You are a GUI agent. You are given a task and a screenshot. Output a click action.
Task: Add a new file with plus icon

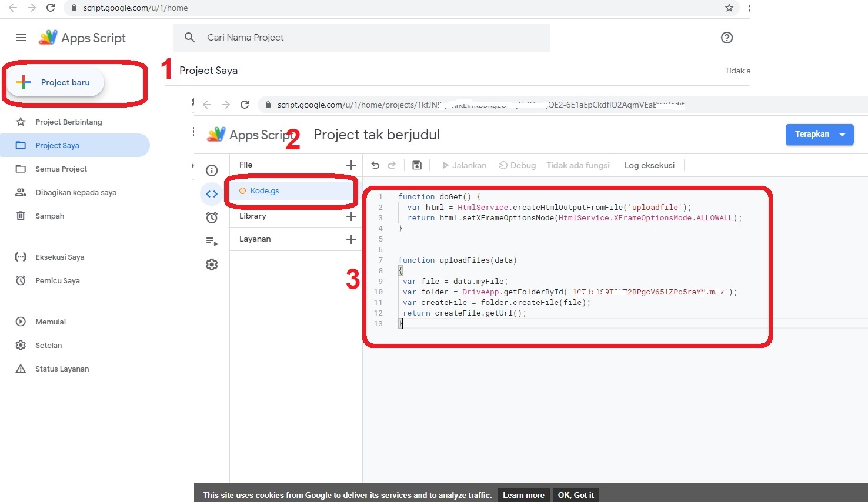coord(350,165)
